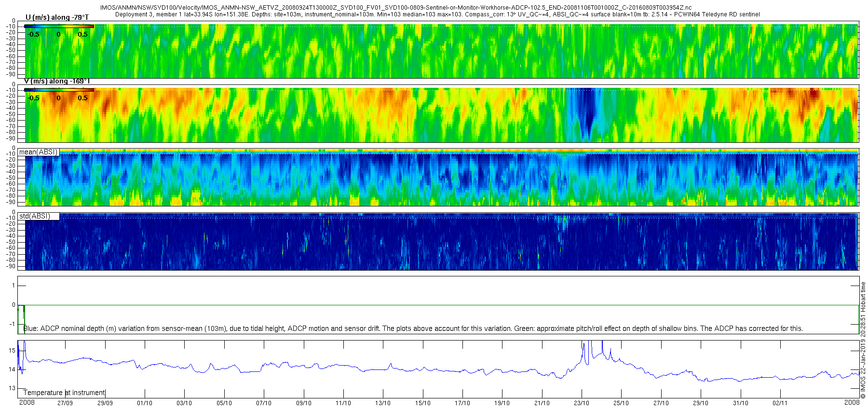This screenshot has width=868, height=410.
Task: Click the 01/10 date tick label
Action: tap(145, 403)
